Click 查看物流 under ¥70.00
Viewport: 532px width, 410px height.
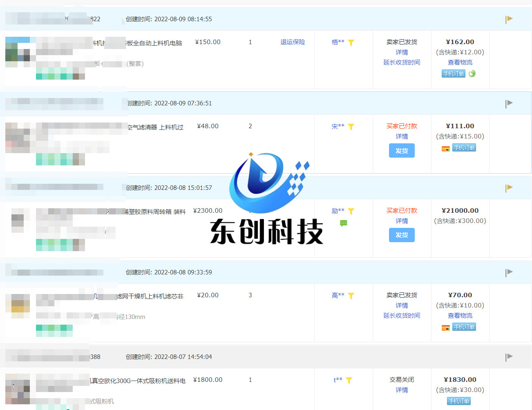click(x=460, y=316)
